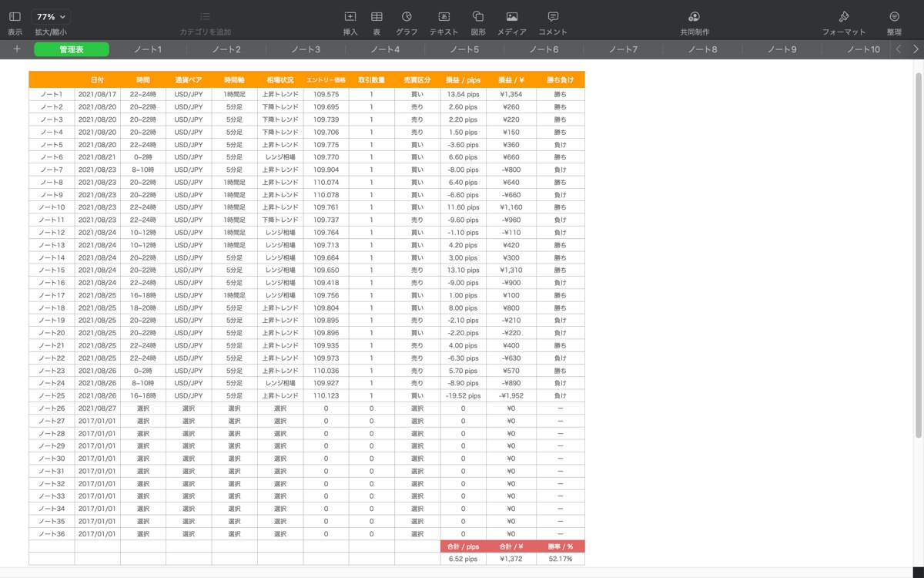This screenshot has width=924, height=578.
Task: Select the 6.52 pips total cell
Action: coord(463,559)
